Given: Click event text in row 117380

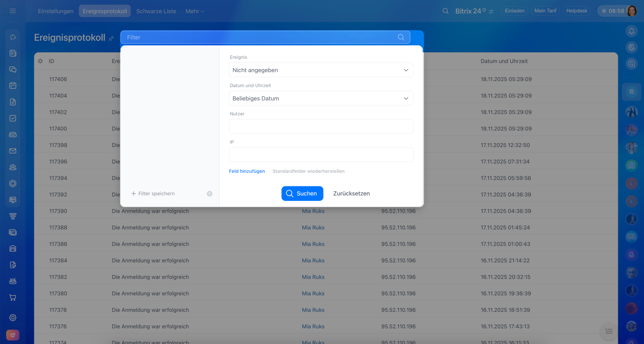Looking at the screenshot, I should pos(150,294).
